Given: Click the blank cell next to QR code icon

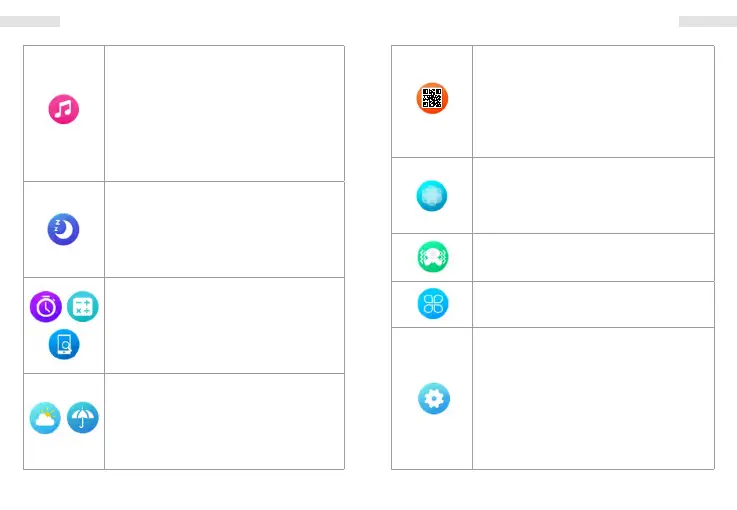Looking at the screenshot, I should click(594, 101).
